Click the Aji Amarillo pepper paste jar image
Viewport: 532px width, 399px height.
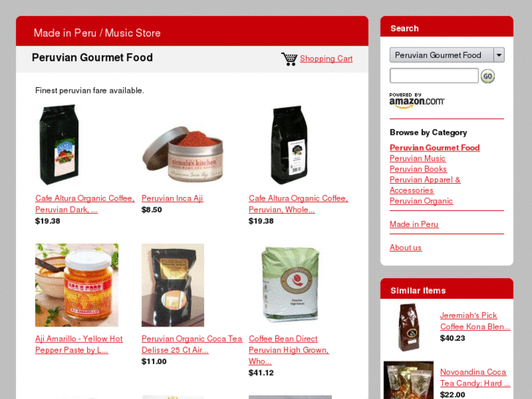[x=77, y=285]
